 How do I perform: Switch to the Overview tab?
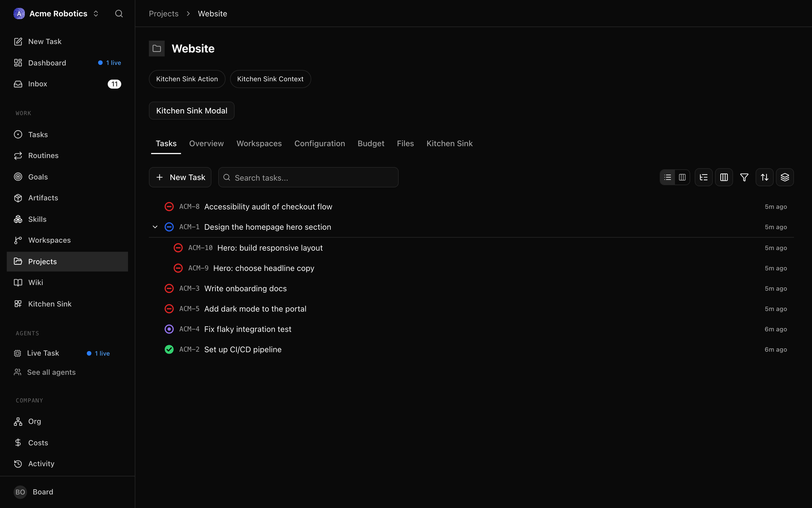point(206,143)
